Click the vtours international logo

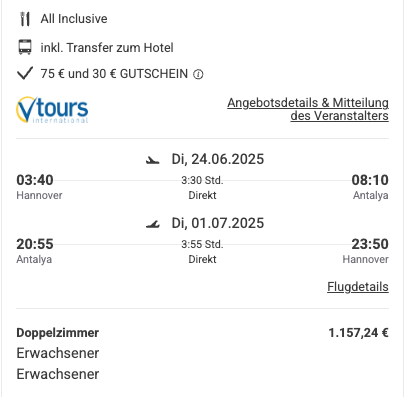pyautogui.click(x=52, y=110)
